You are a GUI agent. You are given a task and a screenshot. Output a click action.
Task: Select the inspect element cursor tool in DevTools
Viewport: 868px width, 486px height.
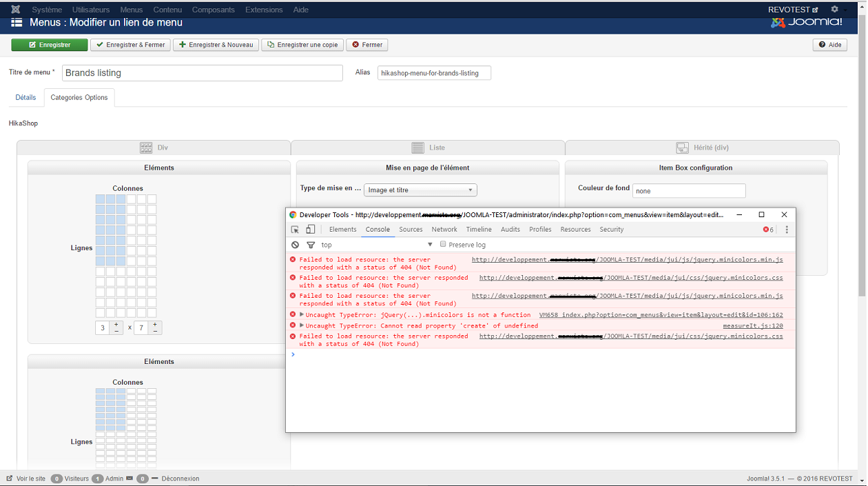[x=295, y=230]
